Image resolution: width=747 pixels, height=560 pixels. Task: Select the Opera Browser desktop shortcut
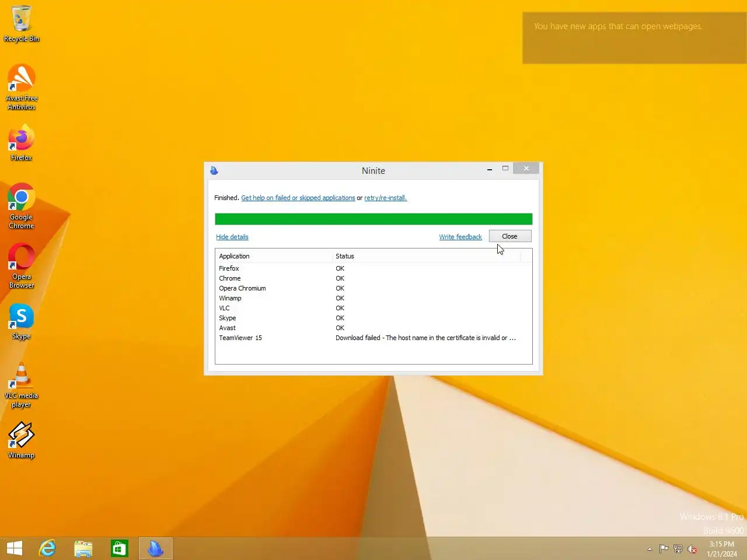pyautogui.click(x=22, y=265)
